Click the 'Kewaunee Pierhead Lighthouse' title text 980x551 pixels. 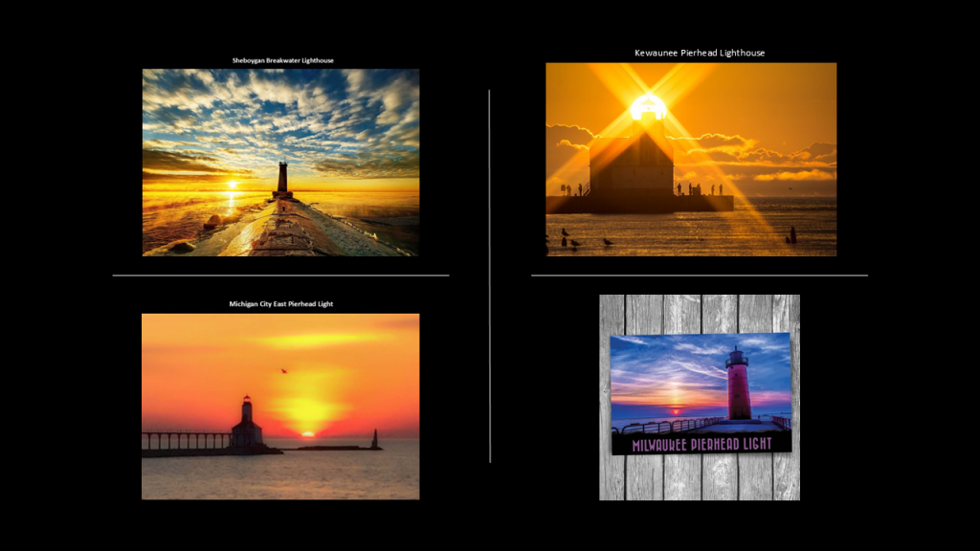[700, 53]
